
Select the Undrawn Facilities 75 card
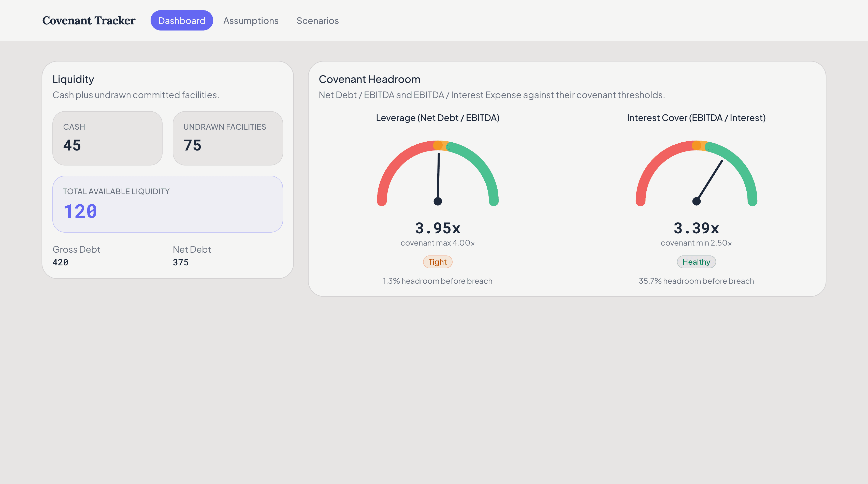228,138
